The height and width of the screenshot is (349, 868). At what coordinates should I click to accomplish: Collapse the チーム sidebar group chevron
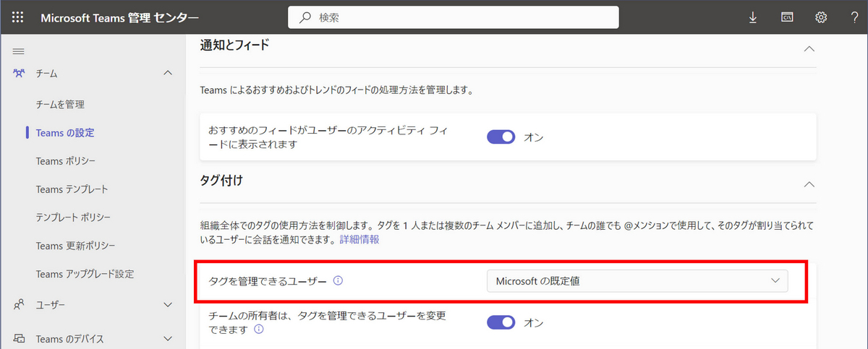point(168,73)
